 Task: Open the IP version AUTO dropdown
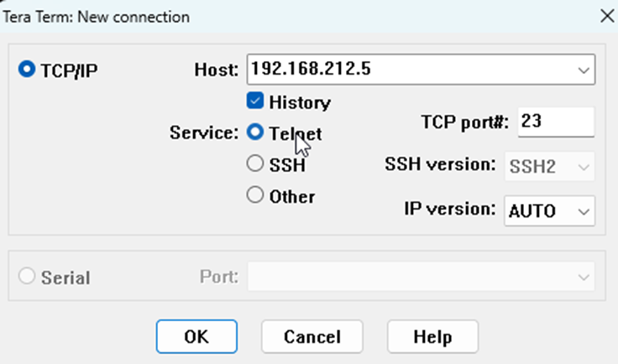click(549, 211)
